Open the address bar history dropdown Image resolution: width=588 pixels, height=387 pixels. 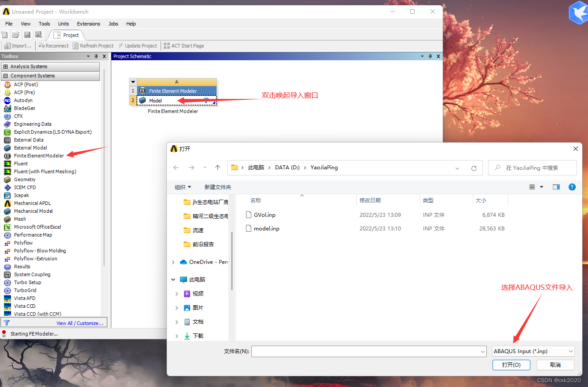[457, 168]
